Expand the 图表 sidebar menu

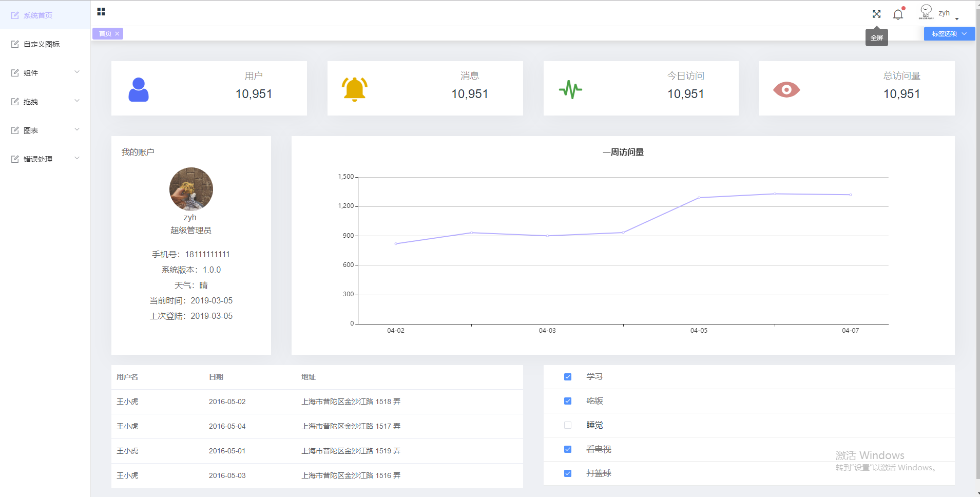click(x=45, y=130)
